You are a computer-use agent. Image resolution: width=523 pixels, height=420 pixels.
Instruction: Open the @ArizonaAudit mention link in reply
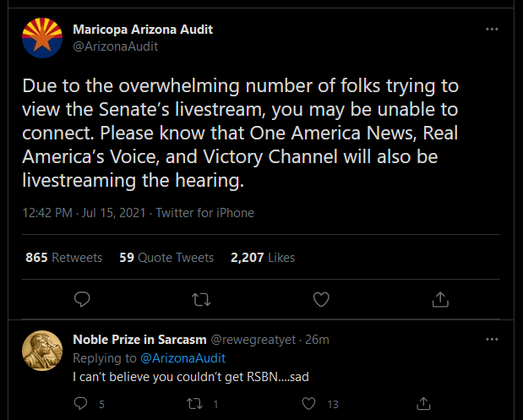click(183, 358)
